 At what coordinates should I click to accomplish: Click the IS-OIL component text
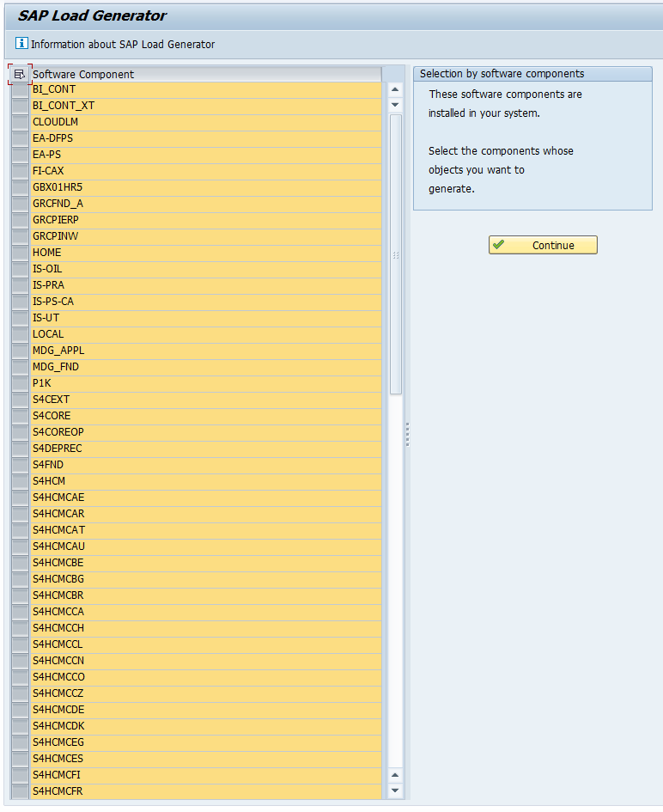click(x=47, y=269)
